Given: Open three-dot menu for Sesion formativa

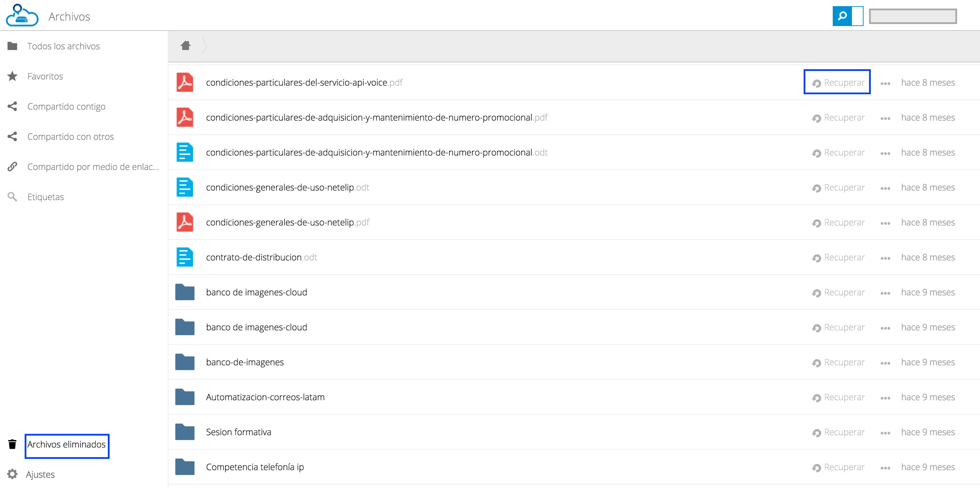Looking at the screenshot, I should (x=885, y=433).
